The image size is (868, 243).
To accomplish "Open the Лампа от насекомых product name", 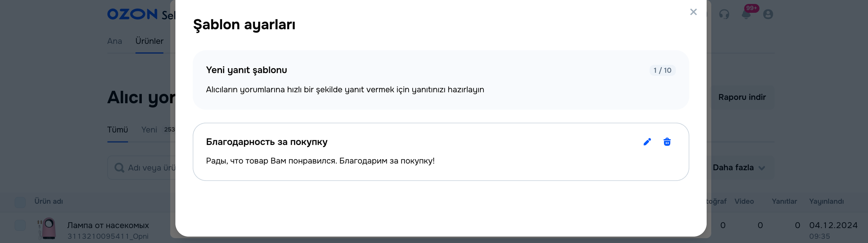I will (108, 225).
